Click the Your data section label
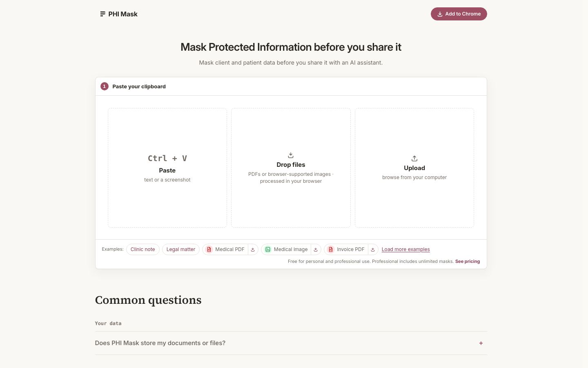This screenshot has width=588, height=368. pyautogui.click(x=108, y=323)
